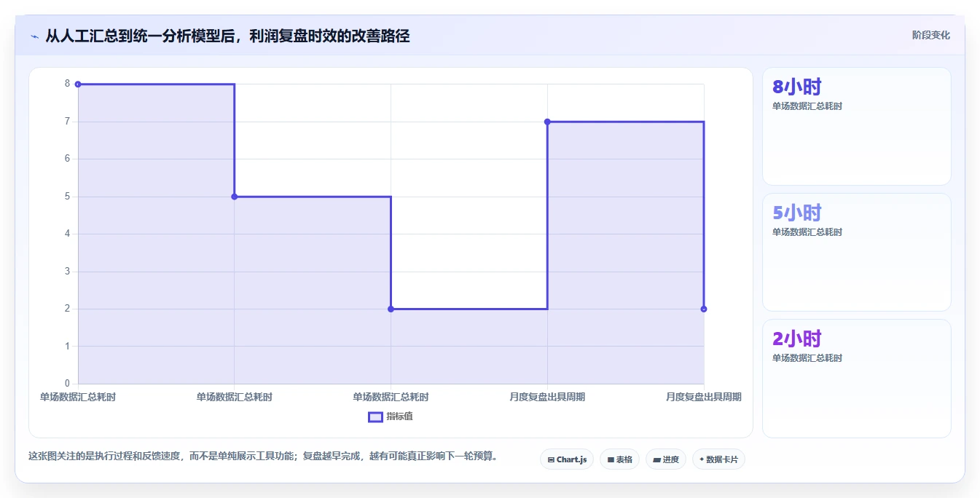
Task: Click x-axis label 单场数据汇总耗时 below value-5 point
Action: point(235,397)
